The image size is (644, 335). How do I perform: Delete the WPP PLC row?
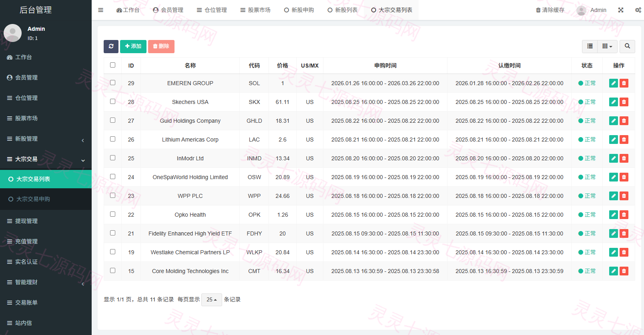pos(624,196)
